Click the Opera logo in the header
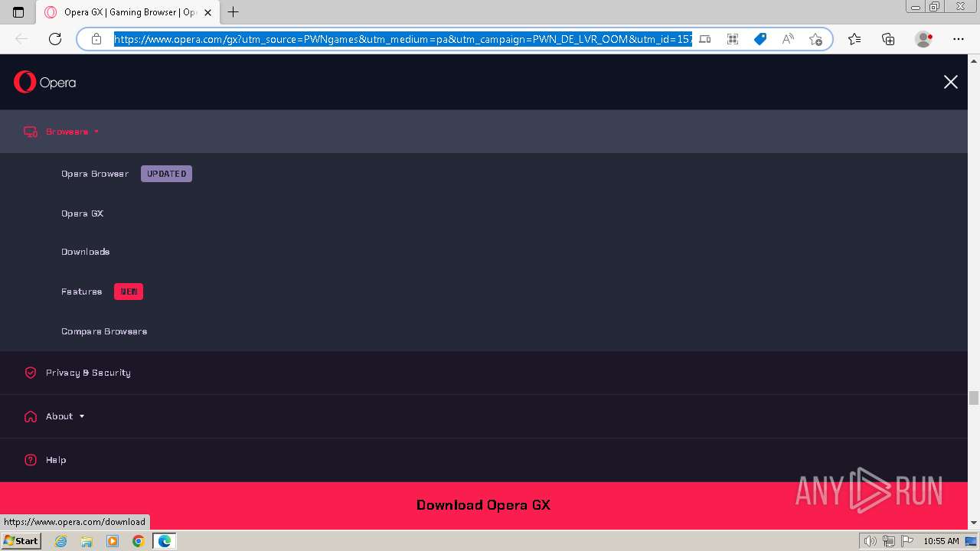Screen dimensions: 980x551 click(x=44, y=82)
